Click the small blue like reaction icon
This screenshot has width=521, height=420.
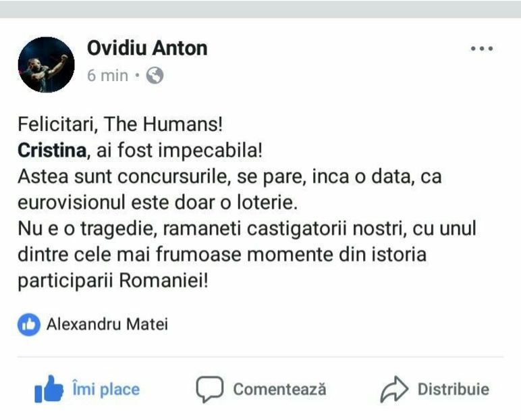[x=28, y=325]
